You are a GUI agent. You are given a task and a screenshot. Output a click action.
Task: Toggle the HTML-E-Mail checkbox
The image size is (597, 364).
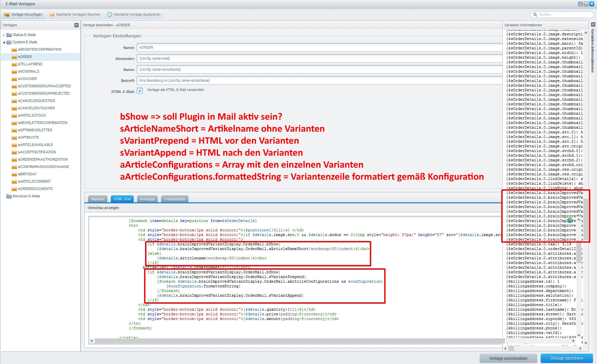pyautogui.click(x=140, y=91)
